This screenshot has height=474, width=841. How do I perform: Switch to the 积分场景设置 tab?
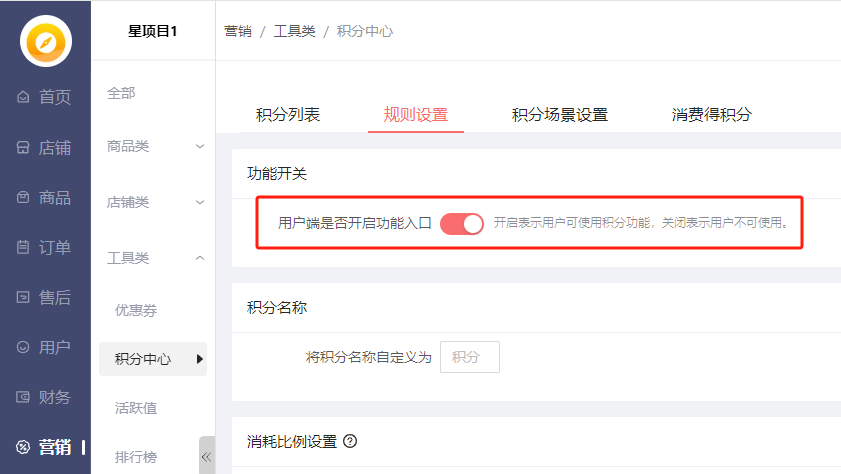point(560,114)
